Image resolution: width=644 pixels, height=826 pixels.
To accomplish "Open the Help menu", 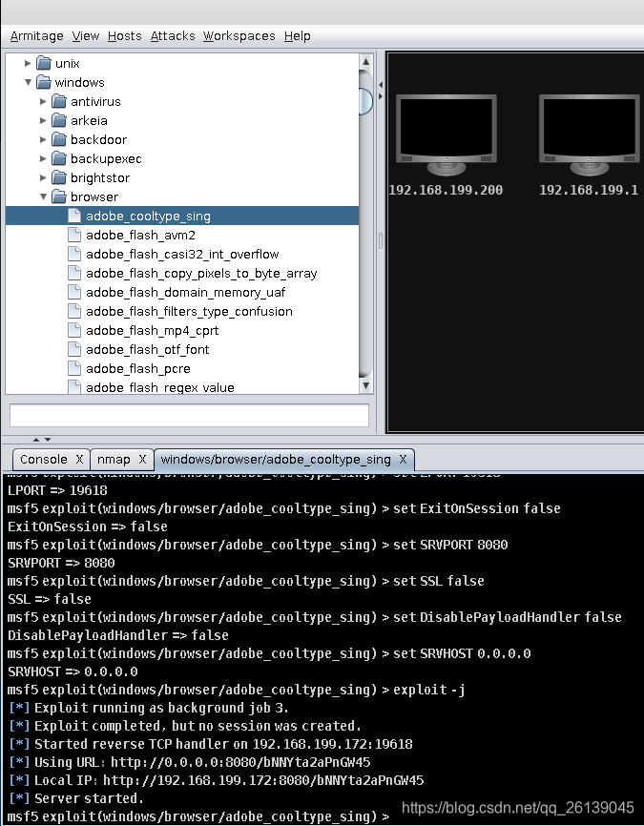I will [298, 36].
